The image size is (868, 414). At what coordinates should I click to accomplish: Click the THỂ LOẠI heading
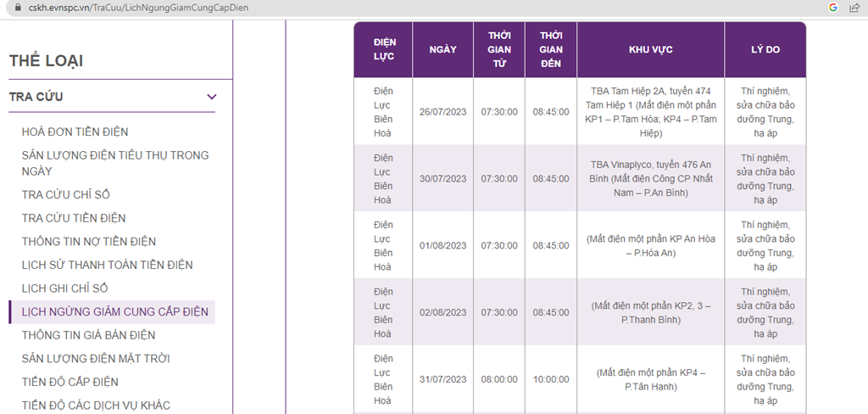46,62
